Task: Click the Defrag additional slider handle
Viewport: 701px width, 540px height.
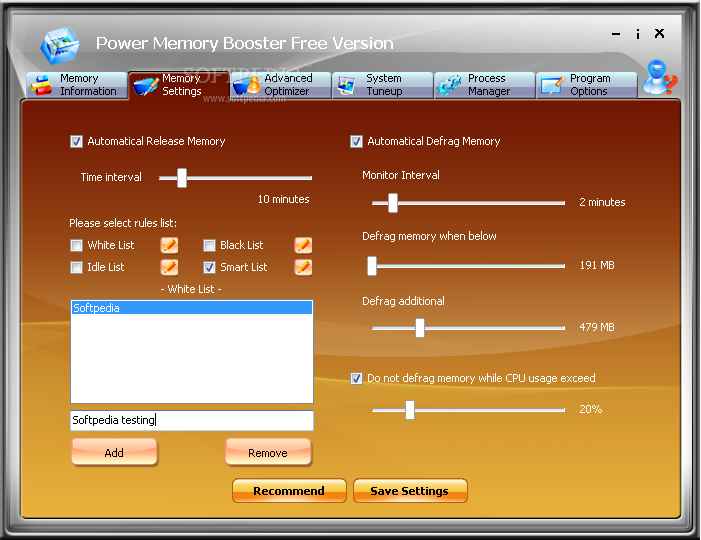Action: [419, 328]
